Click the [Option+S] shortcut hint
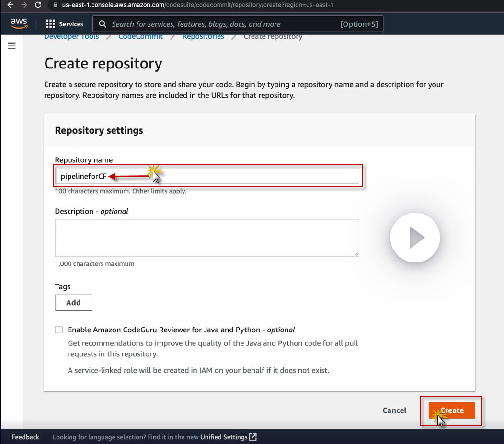Screen dimensions: 504x444 pos(359,24)
